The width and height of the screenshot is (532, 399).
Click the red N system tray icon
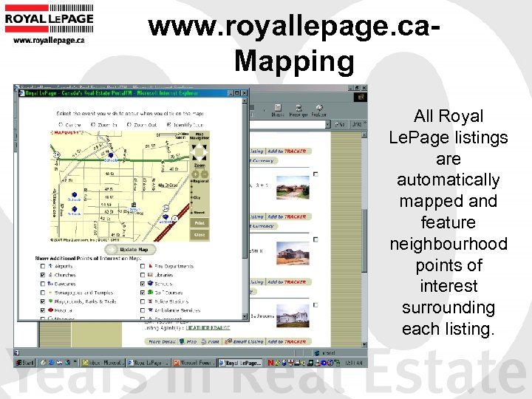(x=270, y=363)
